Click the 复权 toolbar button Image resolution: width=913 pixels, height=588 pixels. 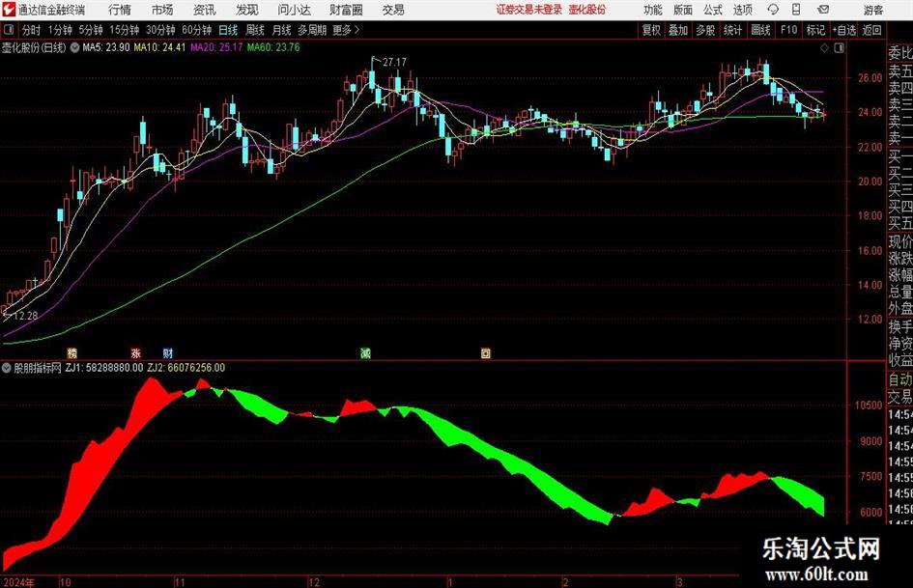(651, 30)
